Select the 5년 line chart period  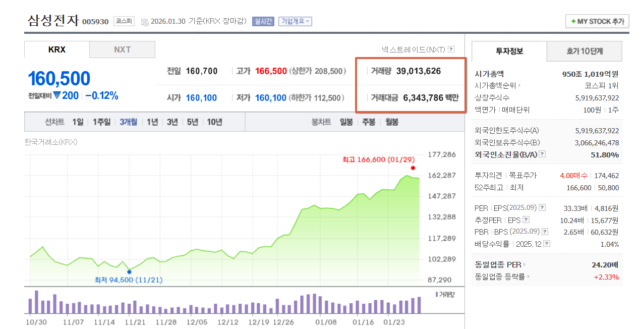tap(193, 122)
